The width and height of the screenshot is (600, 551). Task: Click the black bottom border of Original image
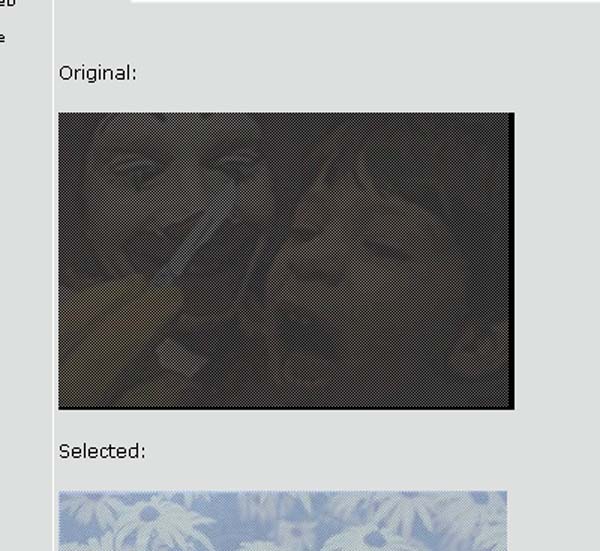tap(286, 408)
